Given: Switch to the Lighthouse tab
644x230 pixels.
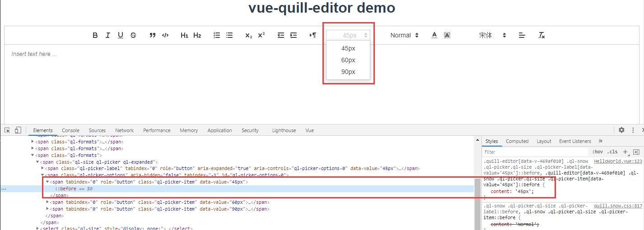Looking at the screenshot, I should [284, 130].
